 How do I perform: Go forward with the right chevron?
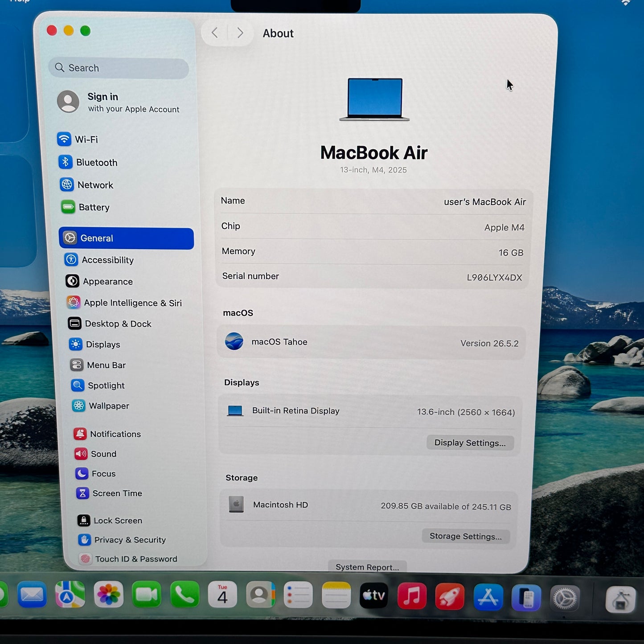pyautogui.click(x=240, y=33)
